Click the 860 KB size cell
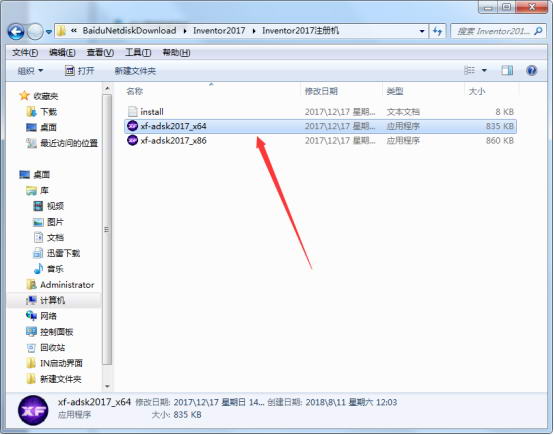 [x=500, y=141]
